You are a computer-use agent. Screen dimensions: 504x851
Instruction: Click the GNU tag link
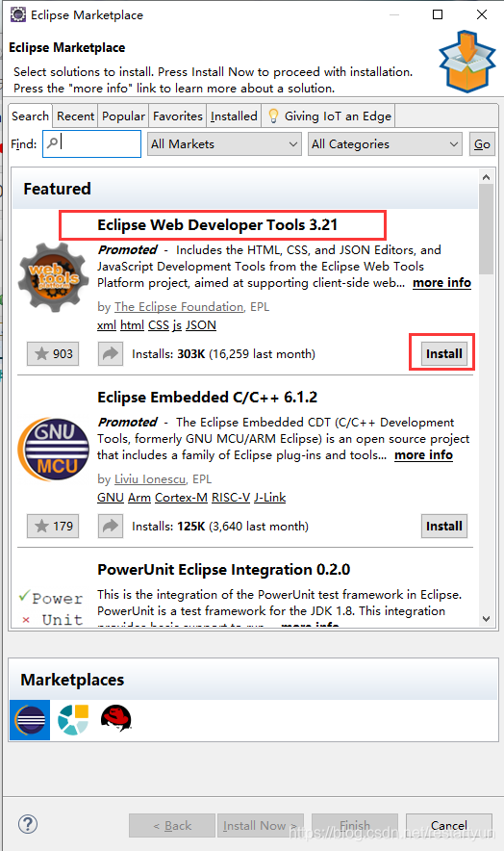pos(111,497)
